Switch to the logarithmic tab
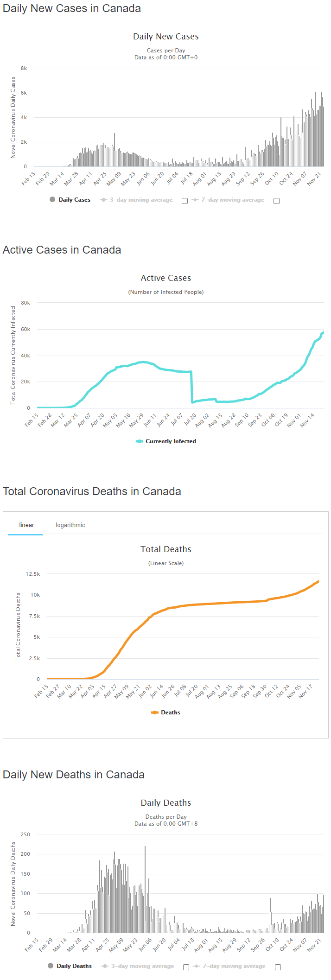The width and height of the screenshot is (331, 980). (x=70, y=525)
